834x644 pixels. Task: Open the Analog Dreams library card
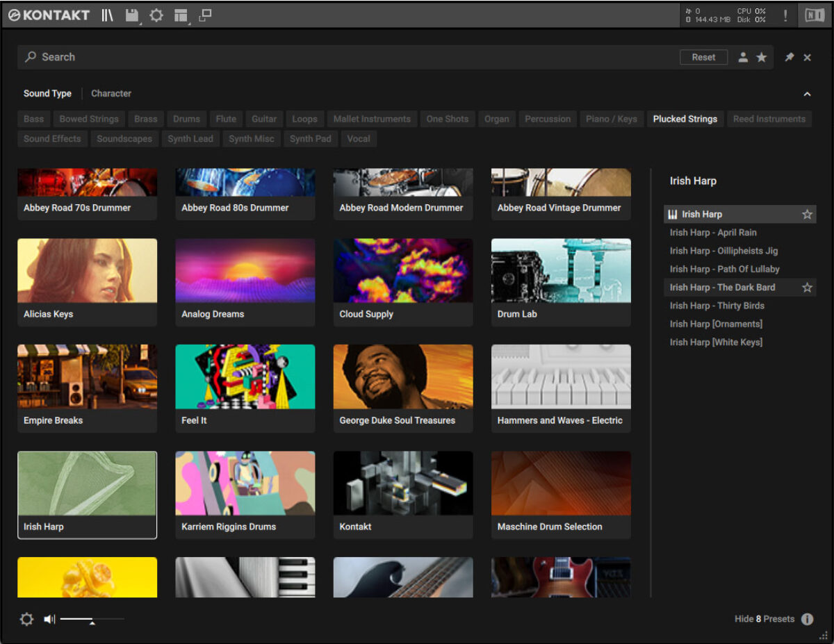[x=245, y=283]
